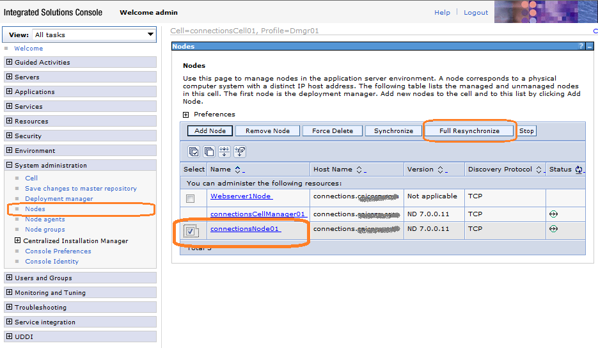Expand the Security section
The height and width of the screenshot is (364, 598).
click(x=9, y=136)
